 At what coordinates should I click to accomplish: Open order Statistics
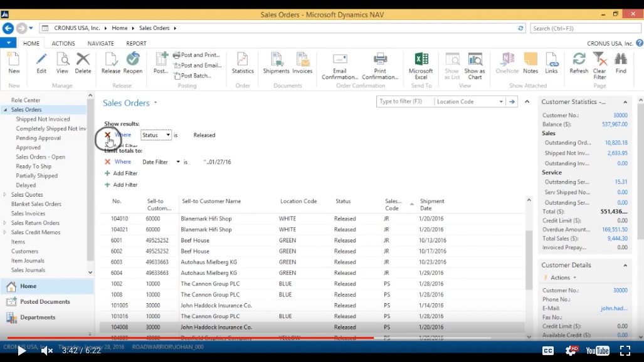(243, 63)
